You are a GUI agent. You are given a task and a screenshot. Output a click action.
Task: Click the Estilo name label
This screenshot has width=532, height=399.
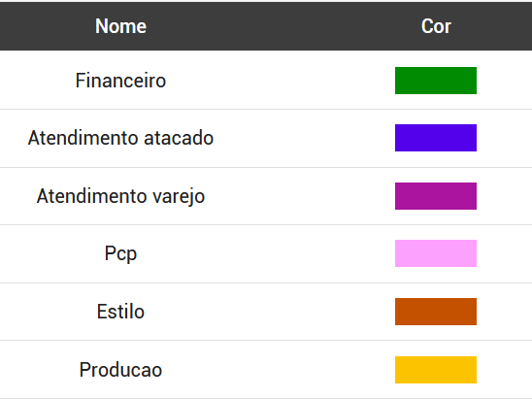120,312
